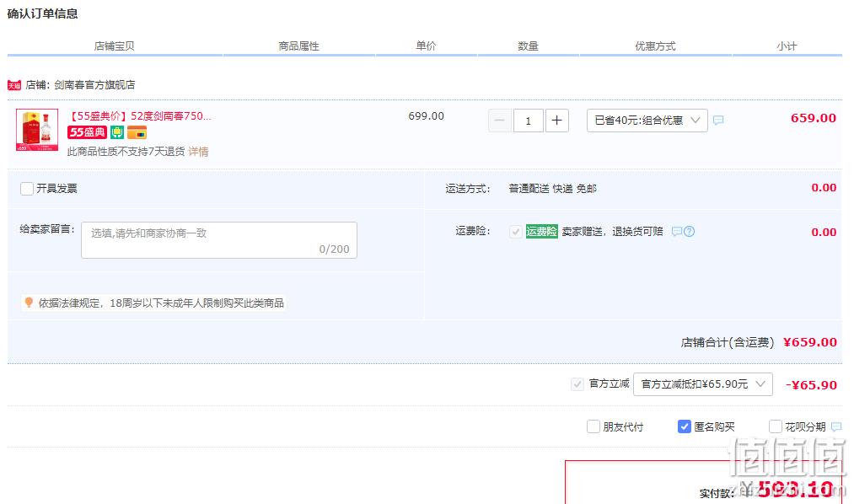Click the green 运费险 tag
This screenshot has width=854, height=504.
click(x=542, y=232)
